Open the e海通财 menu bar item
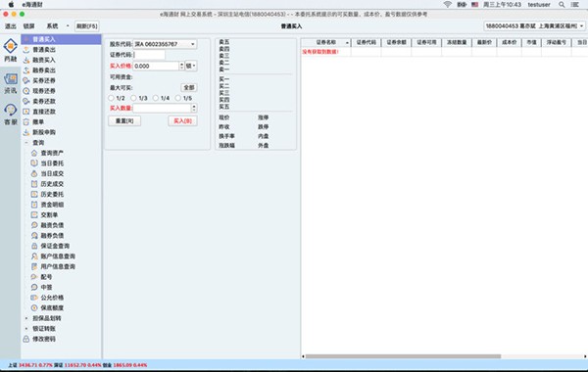Image resolution: width=588 pixels, height=372 pixels. pyautogui.click(x=32, y=5)
